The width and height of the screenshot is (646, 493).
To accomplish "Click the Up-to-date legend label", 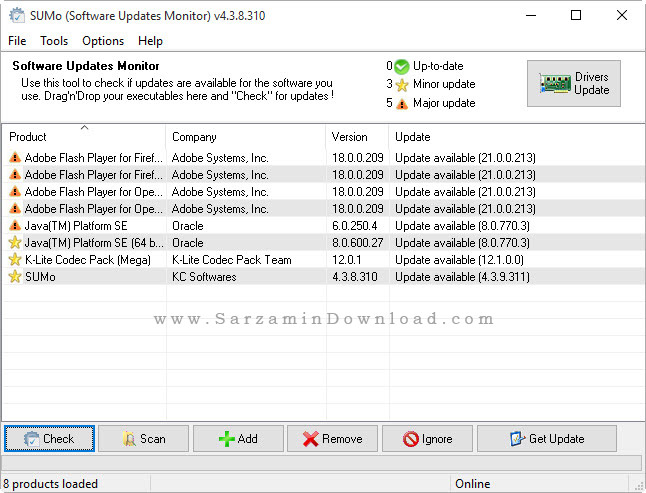I will [438, 66].
